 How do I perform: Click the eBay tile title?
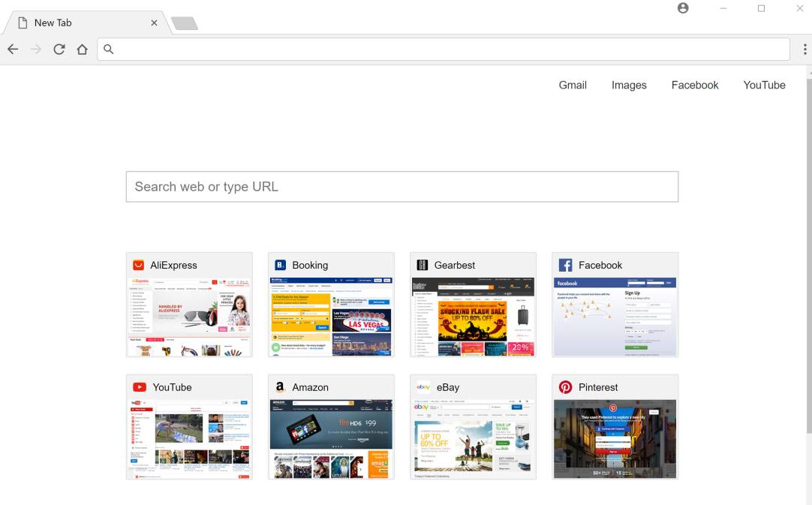[448, 387]
